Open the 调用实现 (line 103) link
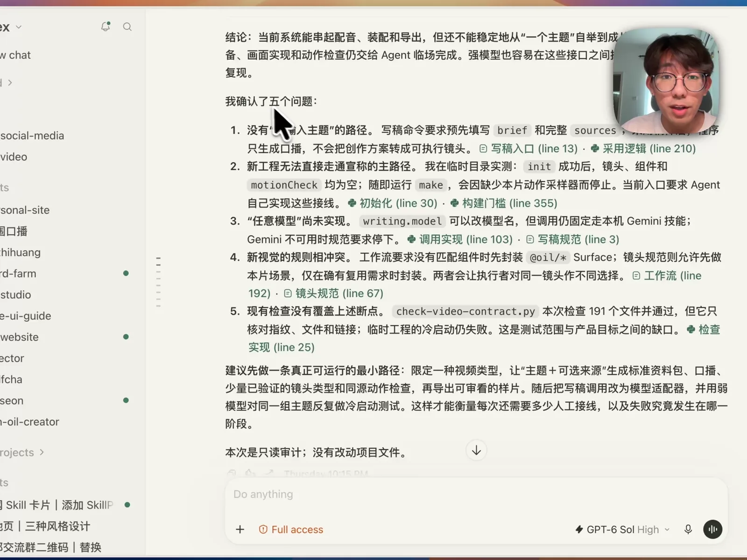This screenshot has height=560, width=747. 460,239
